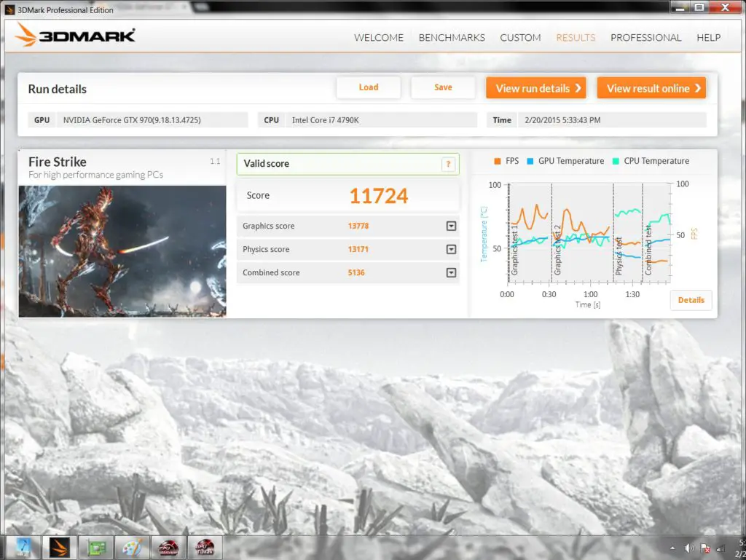
Task: Click the run time 2/20/2015 5:33:43 PM
Action: [x=562, y=120]
